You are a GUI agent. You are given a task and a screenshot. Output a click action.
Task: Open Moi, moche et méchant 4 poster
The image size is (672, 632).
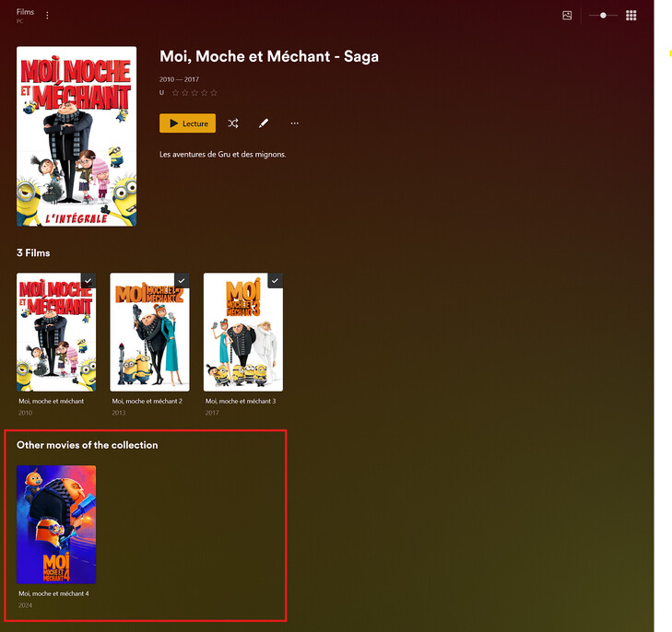click(x=56, y=524)
